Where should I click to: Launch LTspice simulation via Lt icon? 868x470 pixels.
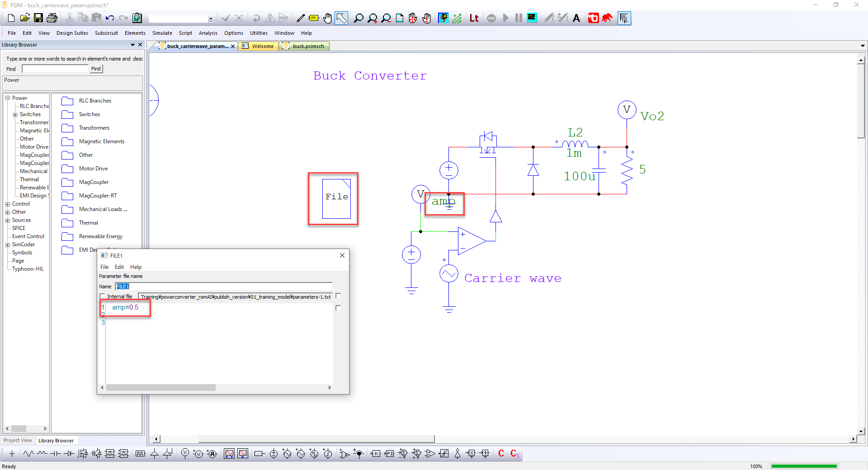(474, 18)
